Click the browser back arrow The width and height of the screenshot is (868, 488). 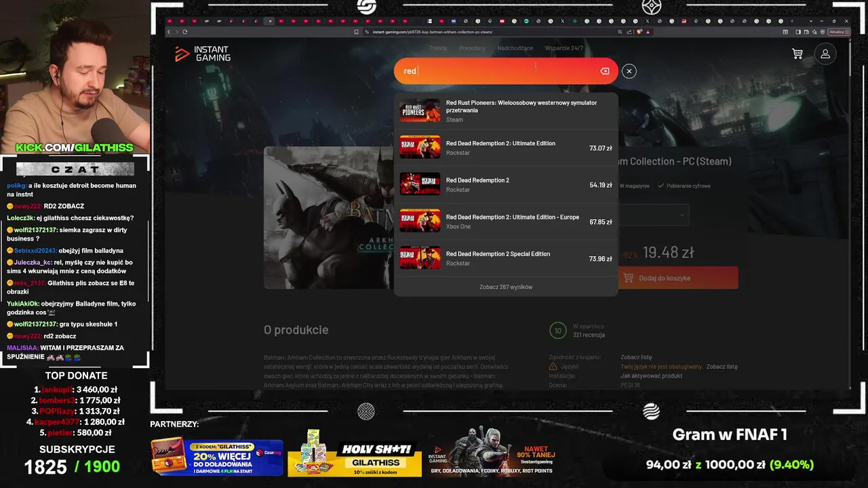pyautogui.click(x=169, y=32)
